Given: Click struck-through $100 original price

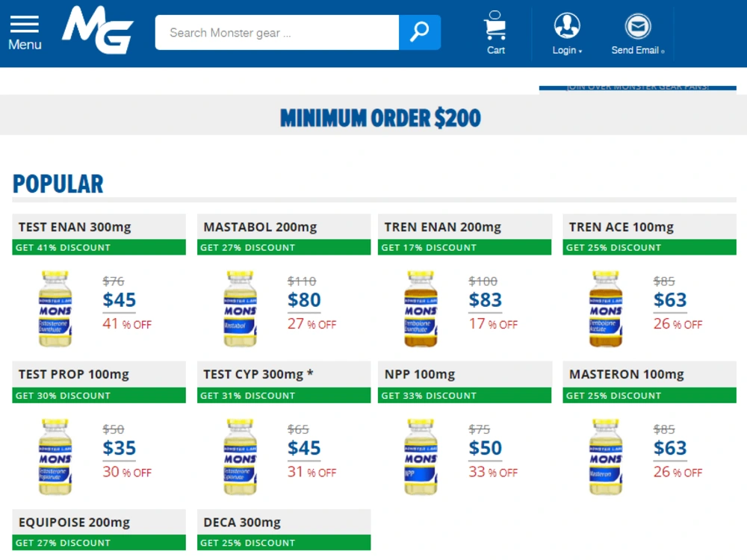Looking at the screenshot, I should [483, 281].
